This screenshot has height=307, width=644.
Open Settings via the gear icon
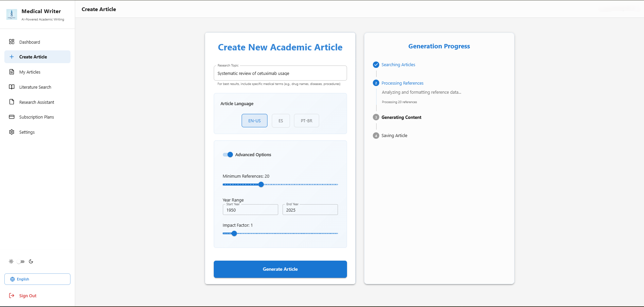pyautogui.click(x=12, y=132)
